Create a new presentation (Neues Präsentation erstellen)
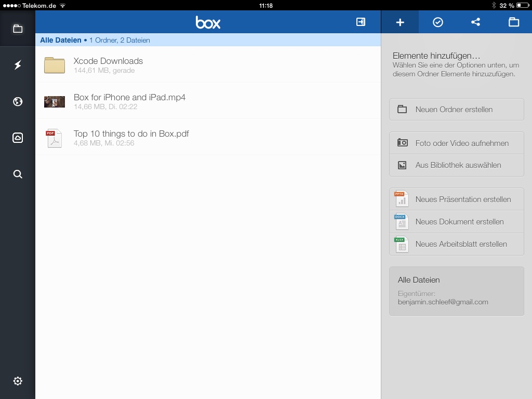532x399 pixels. (456, 199)
